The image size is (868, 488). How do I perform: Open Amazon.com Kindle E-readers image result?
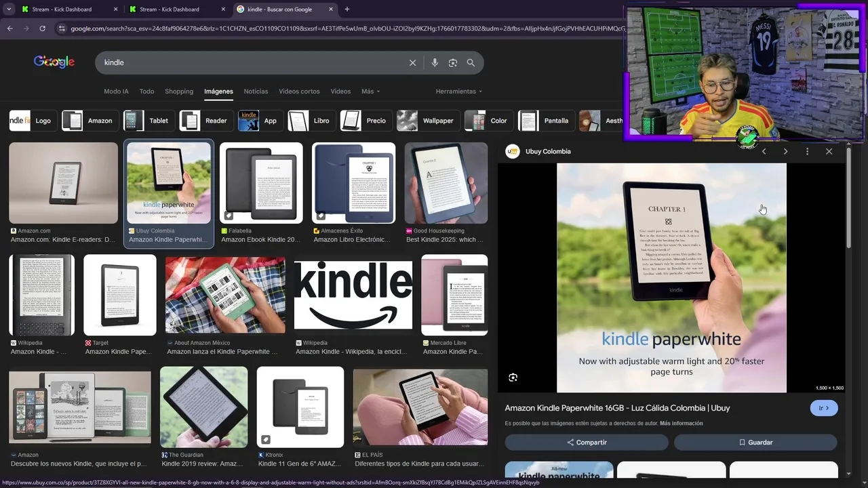(63, 183)
